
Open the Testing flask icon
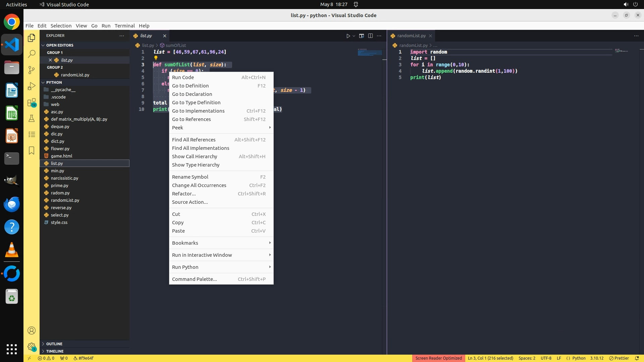pos(32,118)
